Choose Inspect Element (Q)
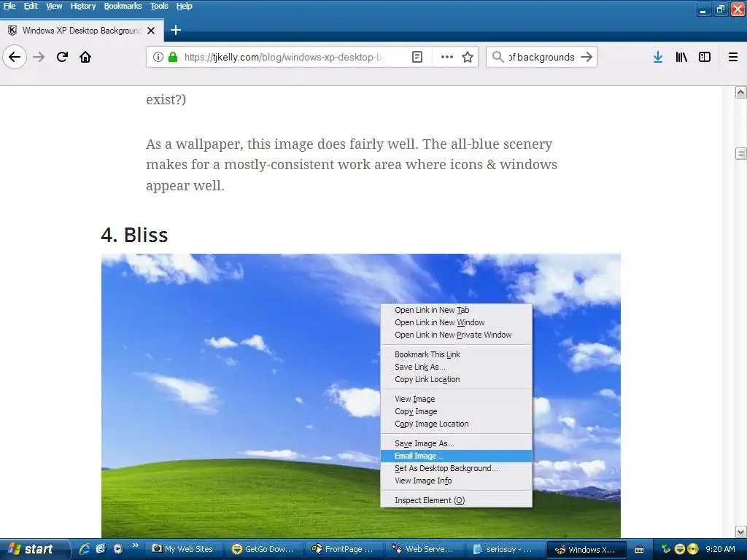This screenshot has height=560, width=747. (457, 500)
